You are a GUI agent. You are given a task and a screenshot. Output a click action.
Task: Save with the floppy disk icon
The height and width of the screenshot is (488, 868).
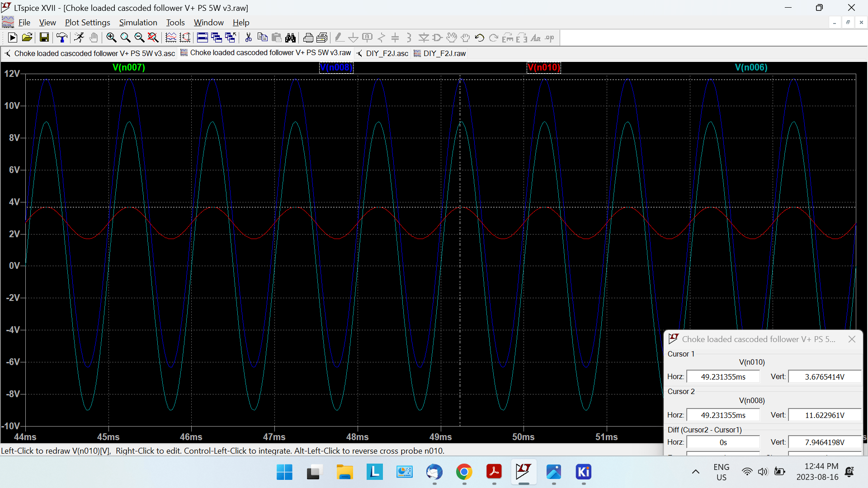tap(44, 38)
